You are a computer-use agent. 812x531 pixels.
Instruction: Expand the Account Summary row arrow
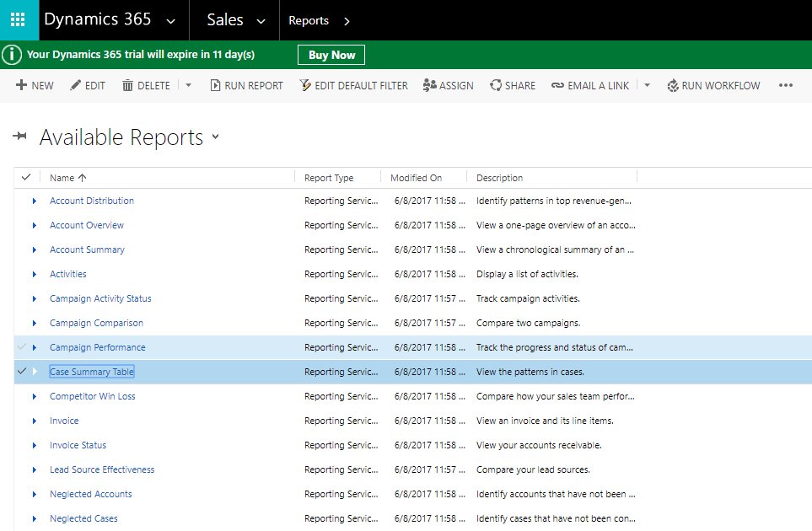click(x=35, y=249)
